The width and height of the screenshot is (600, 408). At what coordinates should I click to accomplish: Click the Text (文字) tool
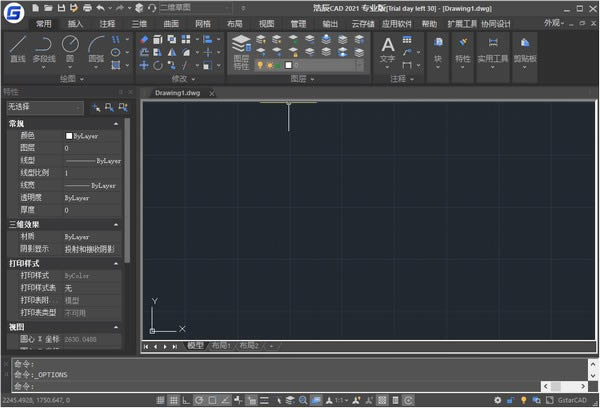388,50
